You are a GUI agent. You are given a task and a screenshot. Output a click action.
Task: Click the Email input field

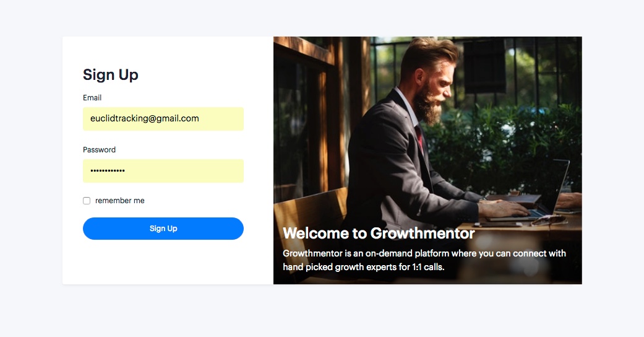(x=163, y=119)
